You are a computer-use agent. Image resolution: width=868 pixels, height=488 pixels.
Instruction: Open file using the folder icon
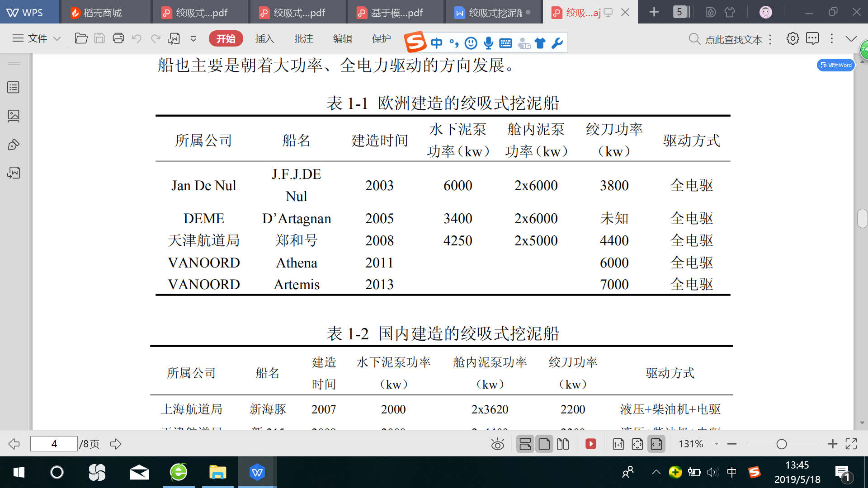[81, 38]
